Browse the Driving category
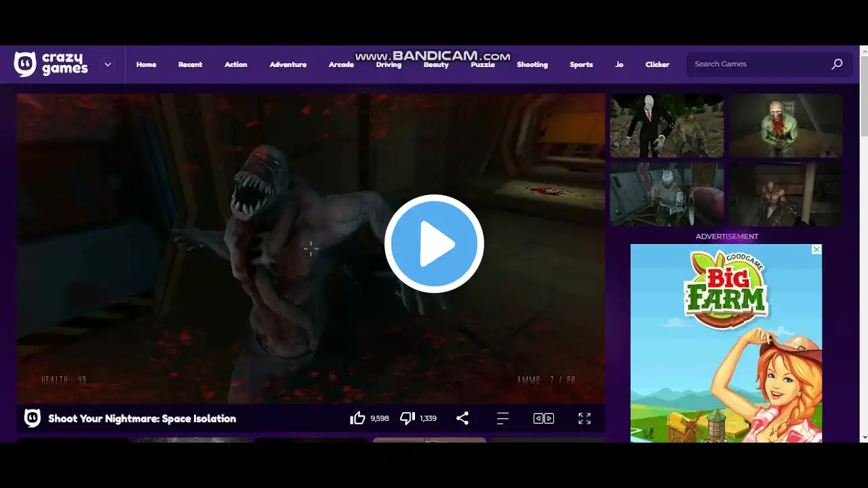Screen dimensions: 868x488 [389, 64]
